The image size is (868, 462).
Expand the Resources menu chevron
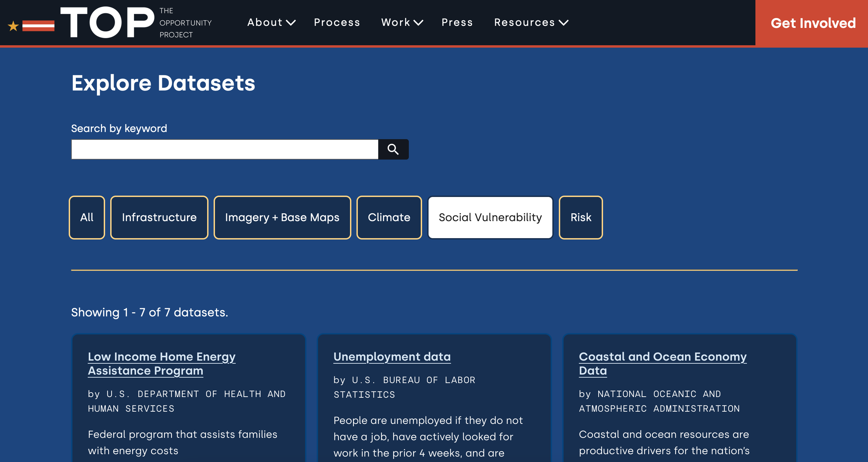pos(564,22)
